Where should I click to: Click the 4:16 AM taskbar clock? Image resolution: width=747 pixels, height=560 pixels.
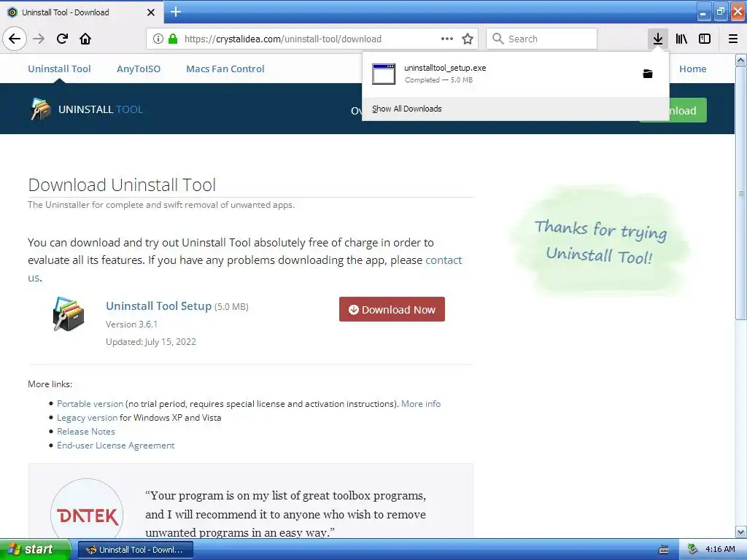pos(720,549)
